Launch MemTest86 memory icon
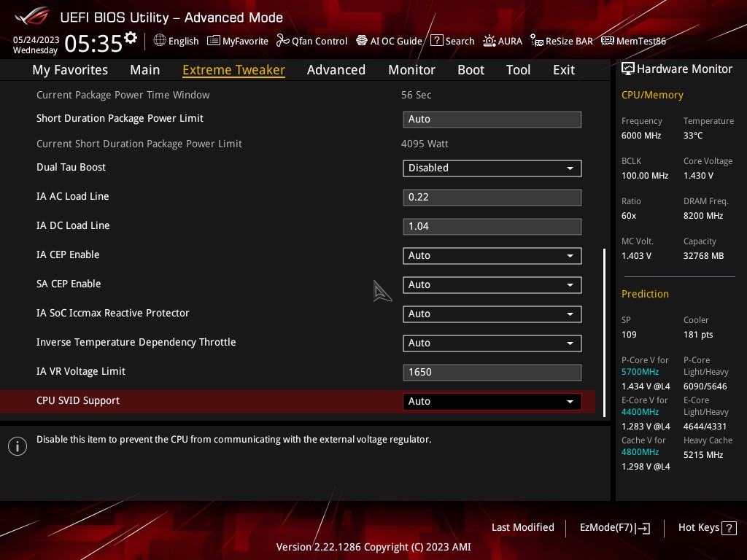The width and height of the screenshot is (747, 560). [608, 41]
